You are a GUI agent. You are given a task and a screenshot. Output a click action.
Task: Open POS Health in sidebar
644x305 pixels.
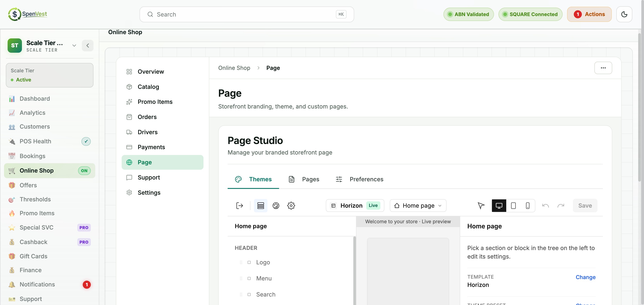pos(49,141)
